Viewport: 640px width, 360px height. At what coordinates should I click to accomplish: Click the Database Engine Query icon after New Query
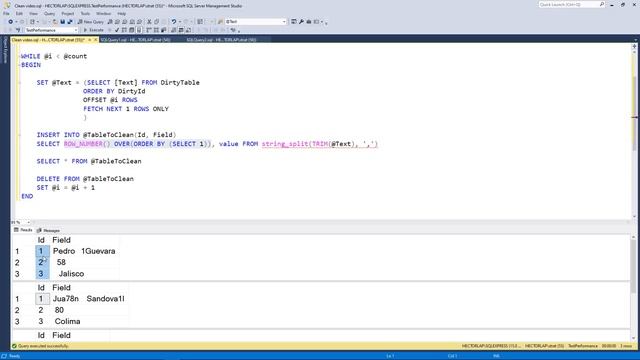pos(110,22)
